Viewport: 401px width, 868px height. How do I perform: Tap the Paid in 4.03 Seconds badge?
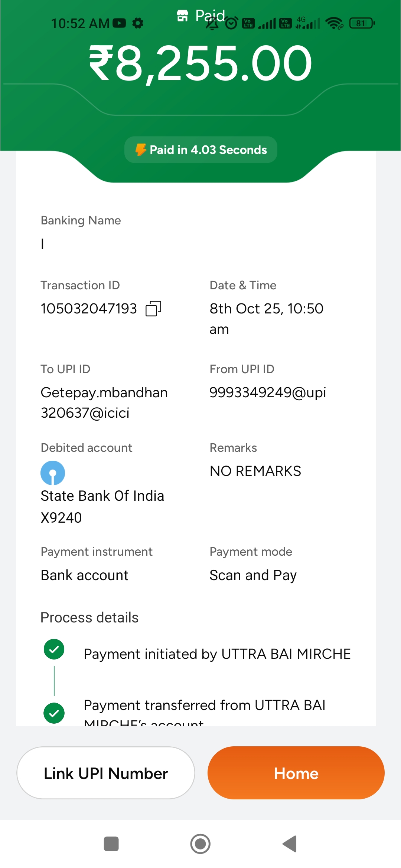[x=201, y=150]
